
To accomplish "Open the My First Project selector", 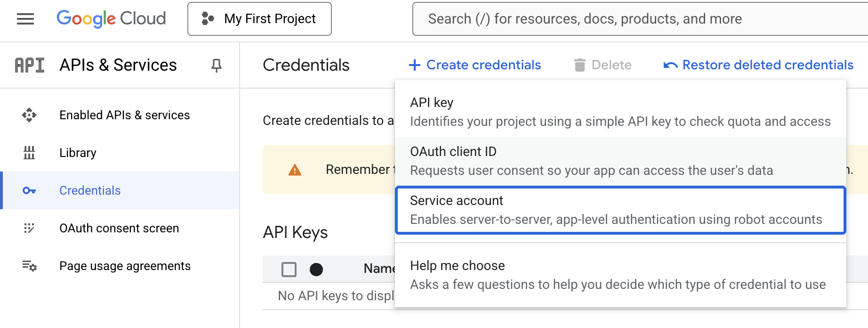I will (x=259, y=19).
